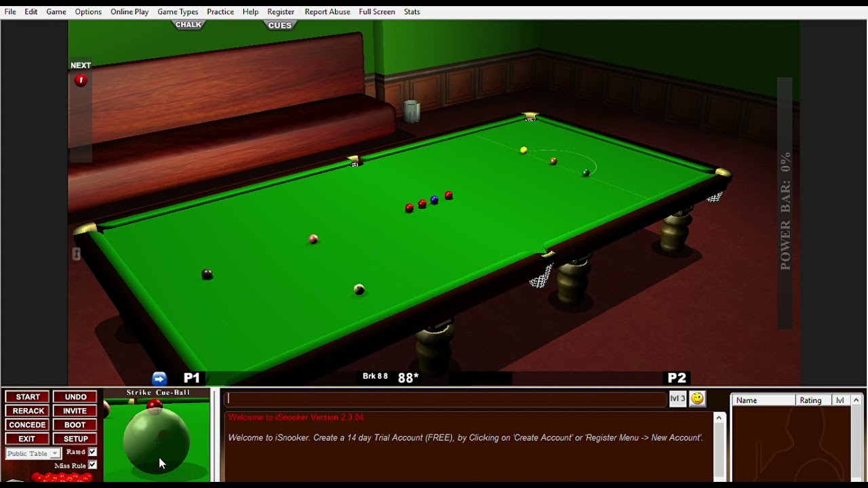
Task: Open the File menu
Action: tap(10, 12)
